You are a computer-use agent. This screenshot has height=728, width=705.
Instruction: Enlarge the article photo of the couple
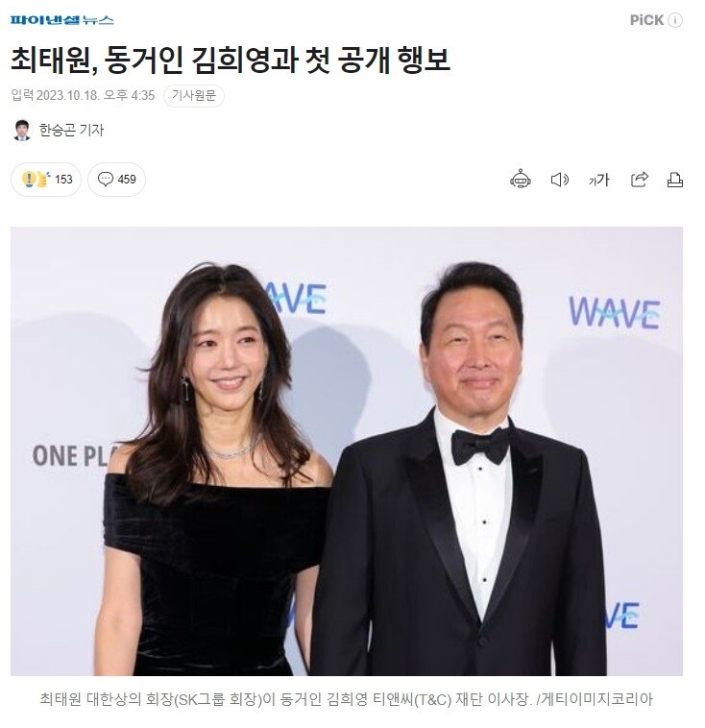[347, 450]
